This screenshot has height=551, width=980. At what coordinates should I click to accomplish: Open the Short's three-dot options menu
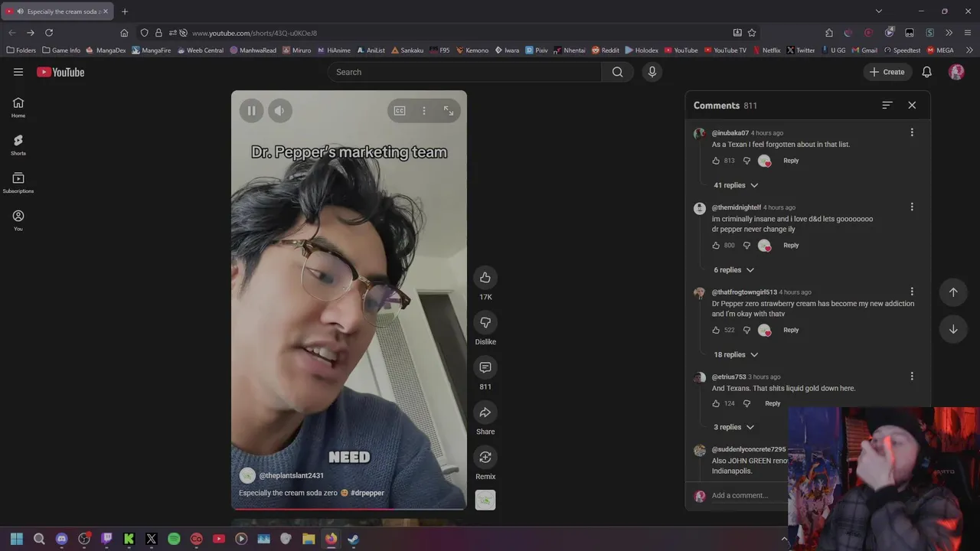click(424, 111)
